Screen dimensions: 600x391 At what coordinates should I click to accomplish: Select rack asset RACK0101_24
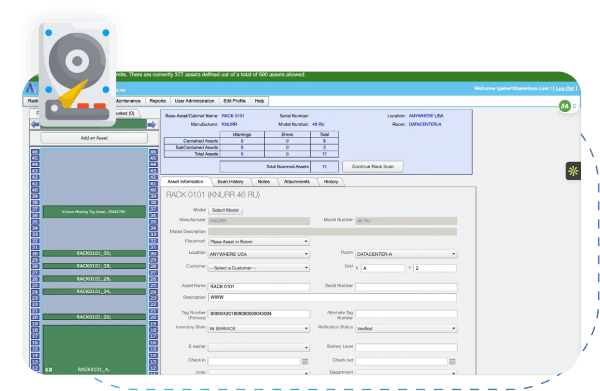tap(94, 292)
